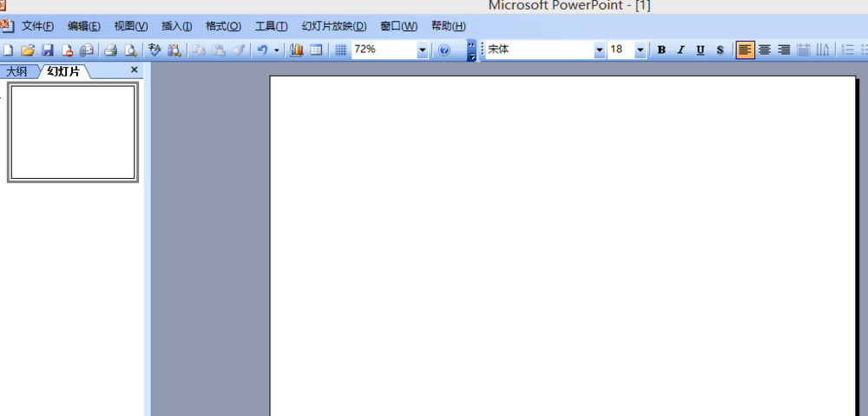
Task: Run the spelling check icon
Action: coord(155,50)
